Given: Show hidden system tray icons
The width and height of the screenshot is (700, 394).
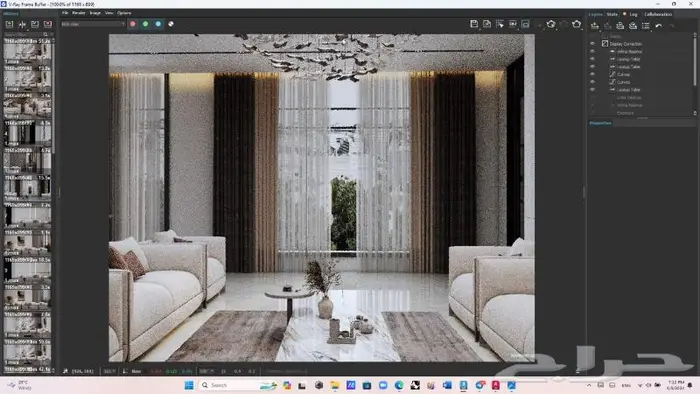Looking at the screenshot, I should click(x=589, y=385).
